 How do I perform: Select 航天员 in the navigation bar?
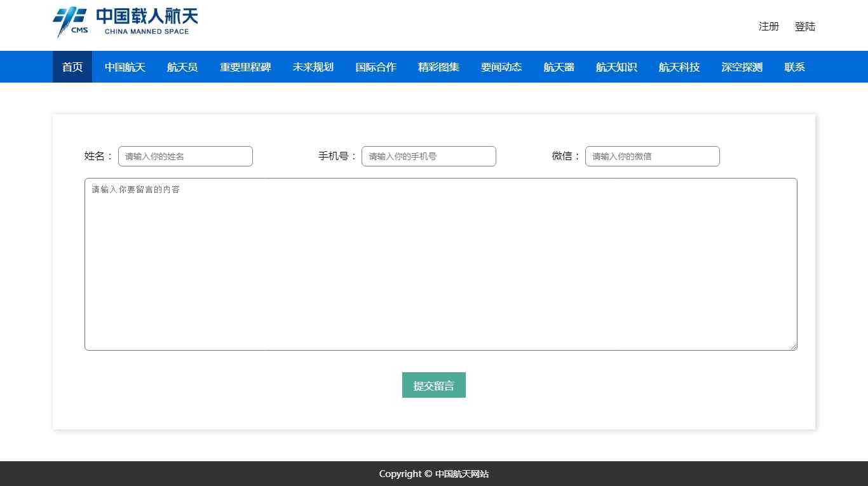tap(182, 67)
